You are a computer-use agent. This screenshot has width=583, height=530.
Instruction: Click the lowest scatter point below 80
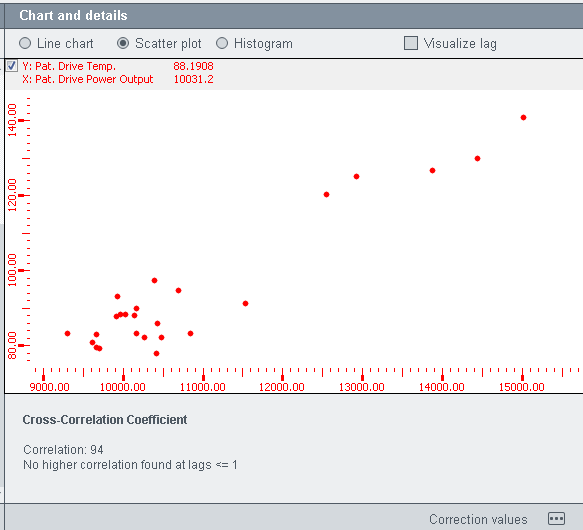pyautogui.click(x=157, y=353)
